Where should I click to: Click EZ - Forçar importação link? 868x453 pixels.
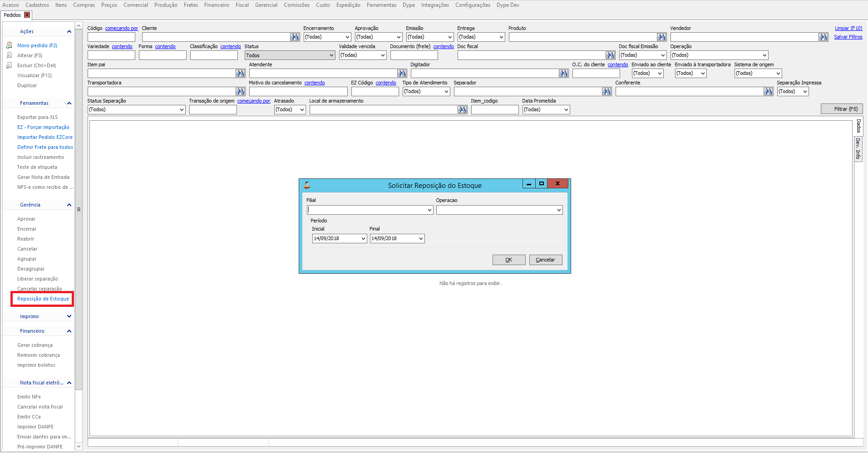tap(43, 127)
